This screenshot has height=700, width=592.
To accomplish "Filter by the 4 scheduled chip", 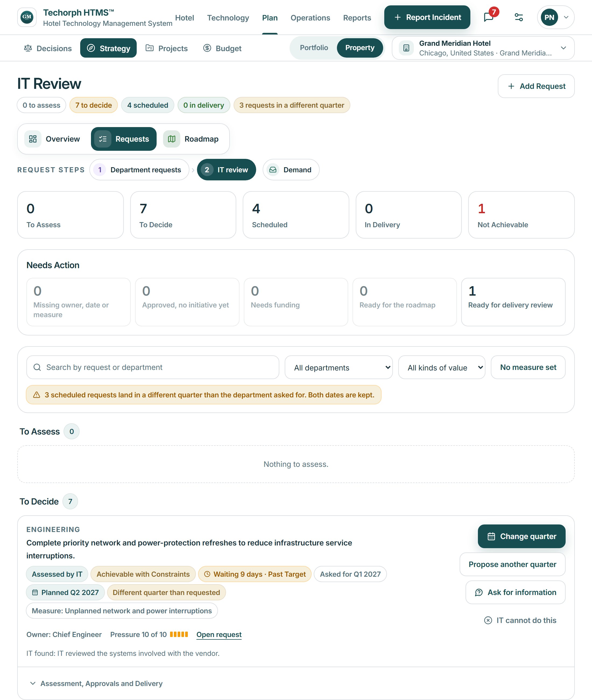I will 148,105.
